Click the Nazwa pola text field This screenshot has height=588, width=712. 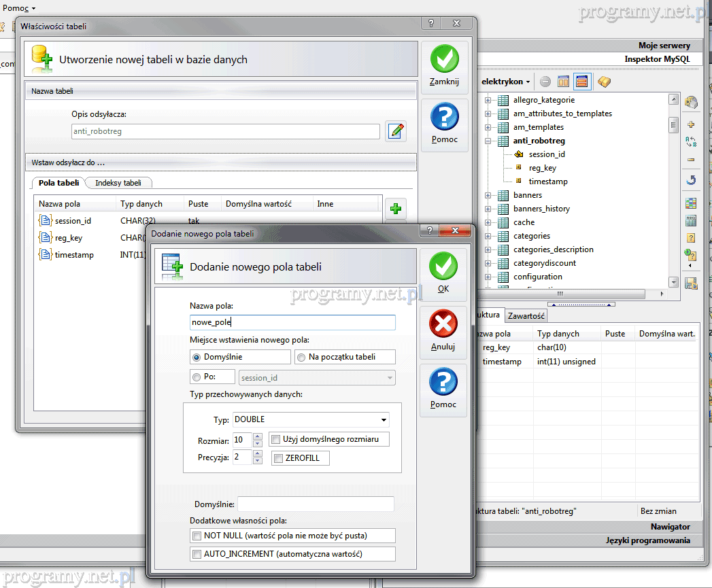292,322
